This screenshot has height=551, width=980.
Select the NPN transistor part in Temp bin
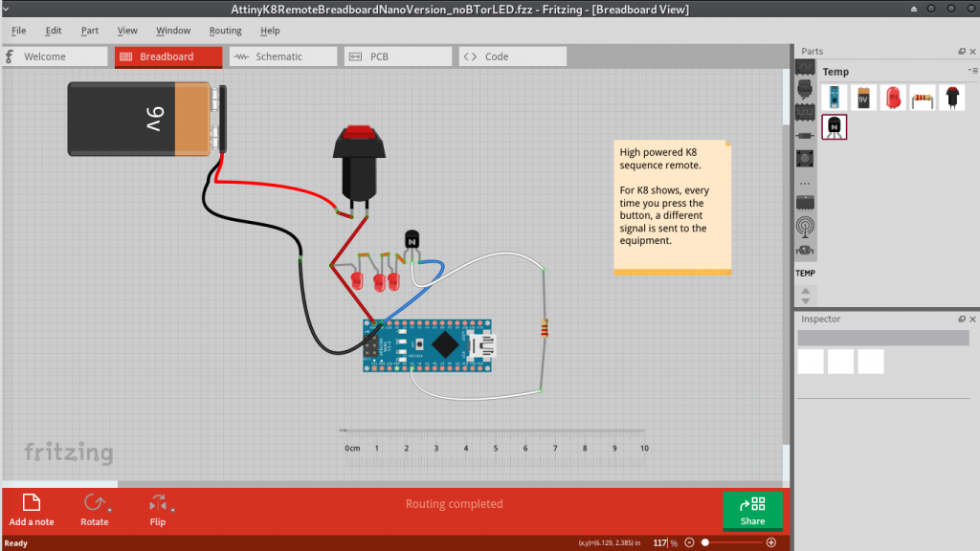click(834, 127)
